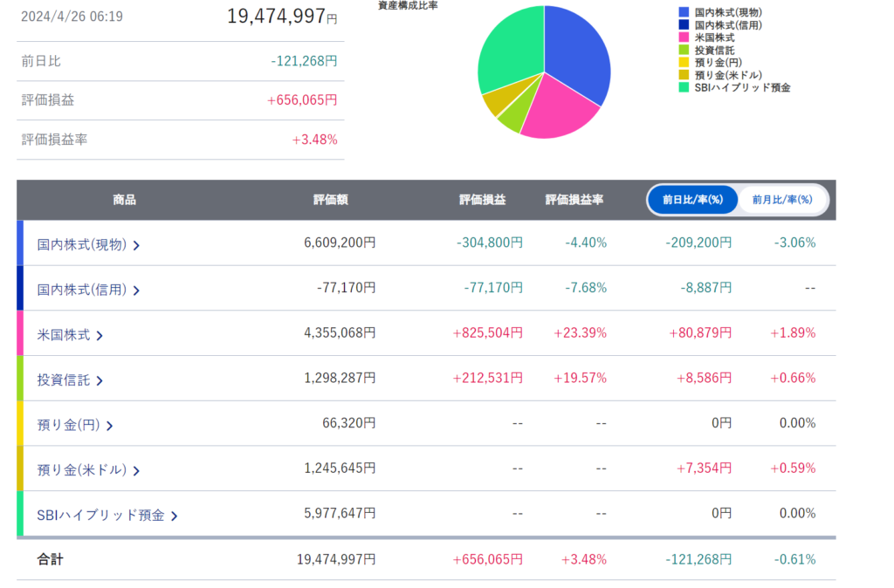
Task: Switch to 前日比/率(%) toggle option
Action: (x=692, y=200)
